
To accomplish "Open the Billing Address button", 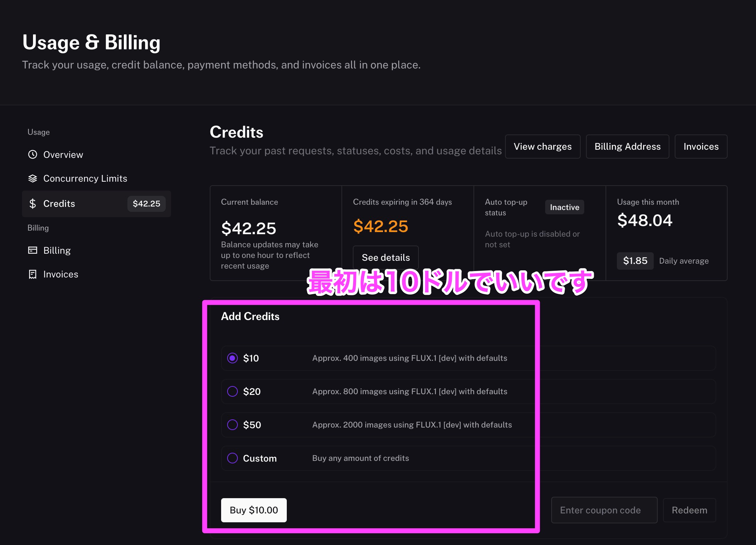I will pos(627,147).
